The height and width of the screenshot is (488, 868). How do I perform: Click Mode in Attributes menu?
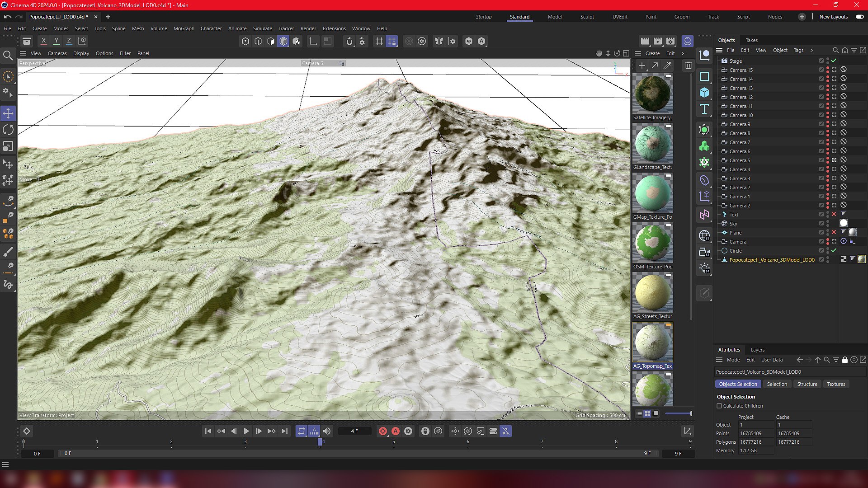(x=733, y=360)
